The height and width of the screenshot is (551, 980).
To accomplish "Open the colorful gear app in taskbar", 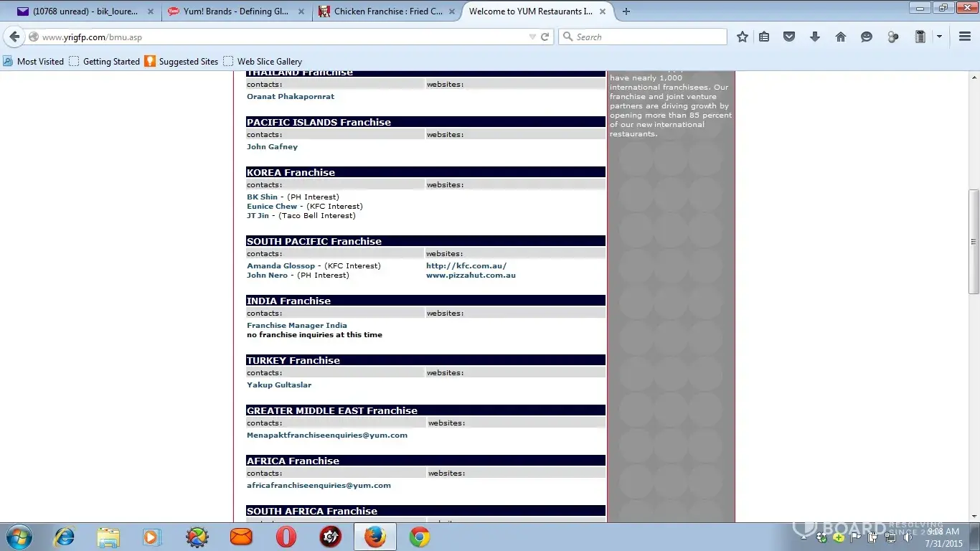I will pos(197,537).
